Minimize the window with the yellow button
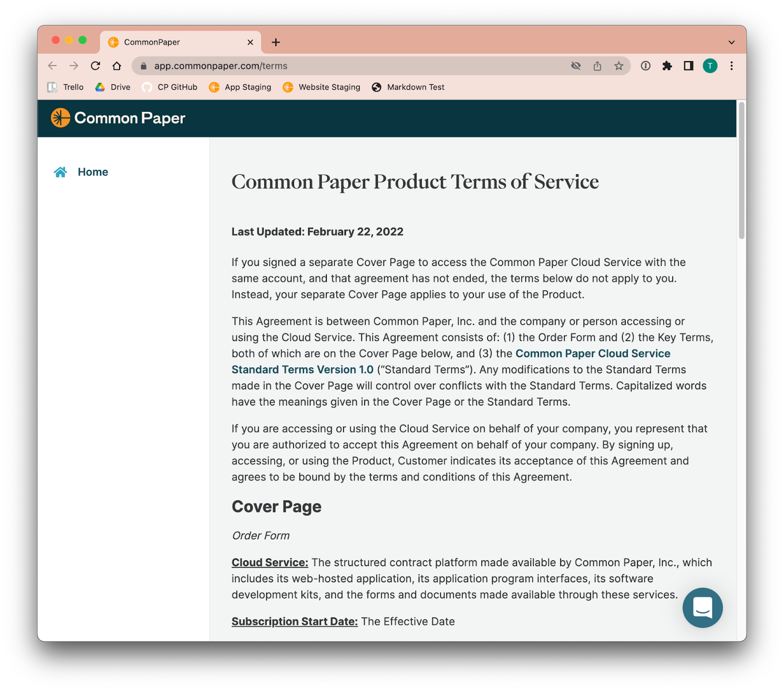784x691 pixels. (69, 40)
